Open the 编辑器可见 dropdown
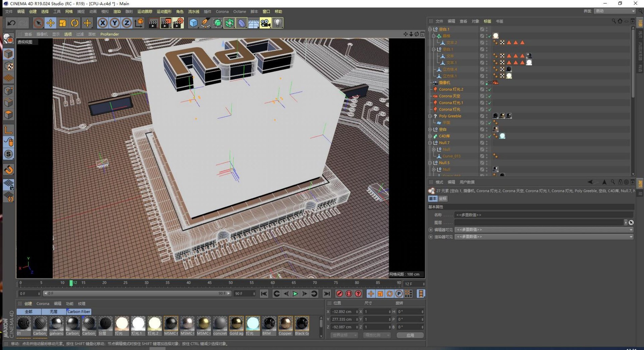This screenshot has height=350, width=644. click(544, 230)
